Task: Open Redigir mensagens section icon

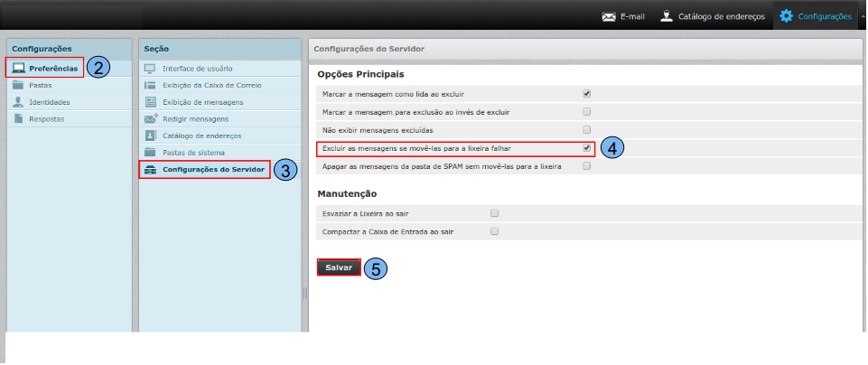Action: (x=151, y=119)
